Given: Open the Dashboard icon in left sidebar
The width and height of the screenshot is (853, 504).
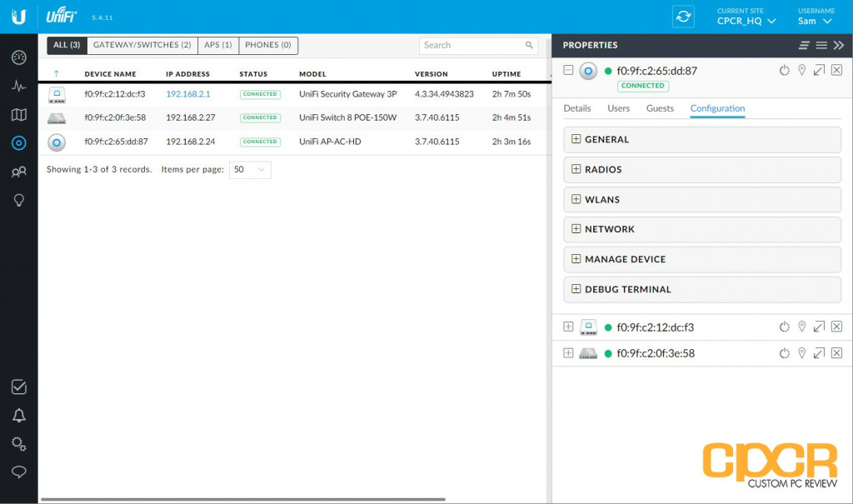Looking at the screenshot, I should pos(18,57).
